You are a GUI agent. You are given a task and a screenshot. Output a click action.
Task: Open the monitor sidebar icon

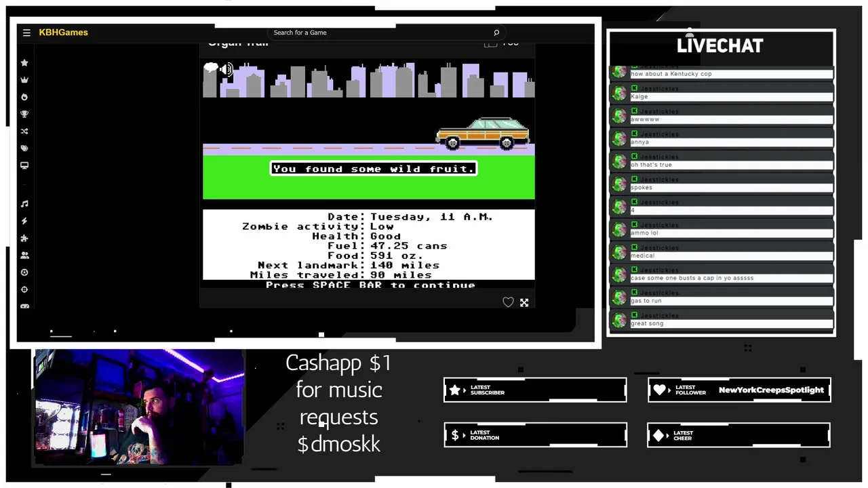(24, 165)
